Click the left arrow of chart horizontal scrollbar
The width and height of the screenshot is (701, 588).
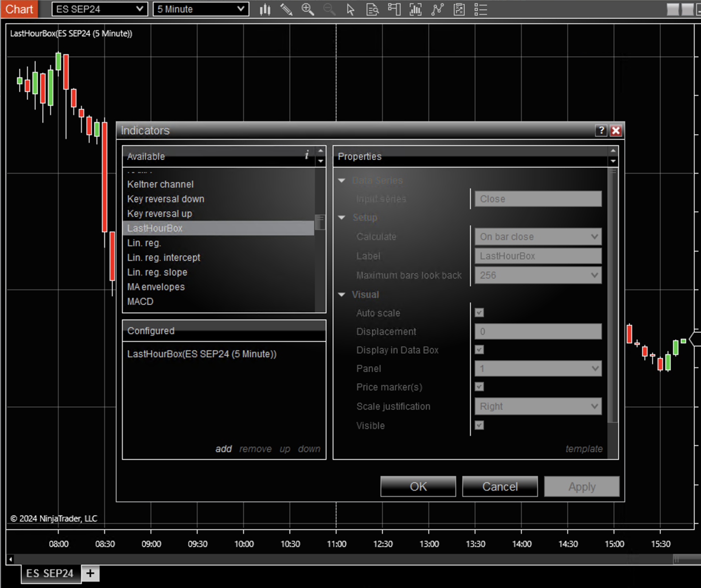10,559
